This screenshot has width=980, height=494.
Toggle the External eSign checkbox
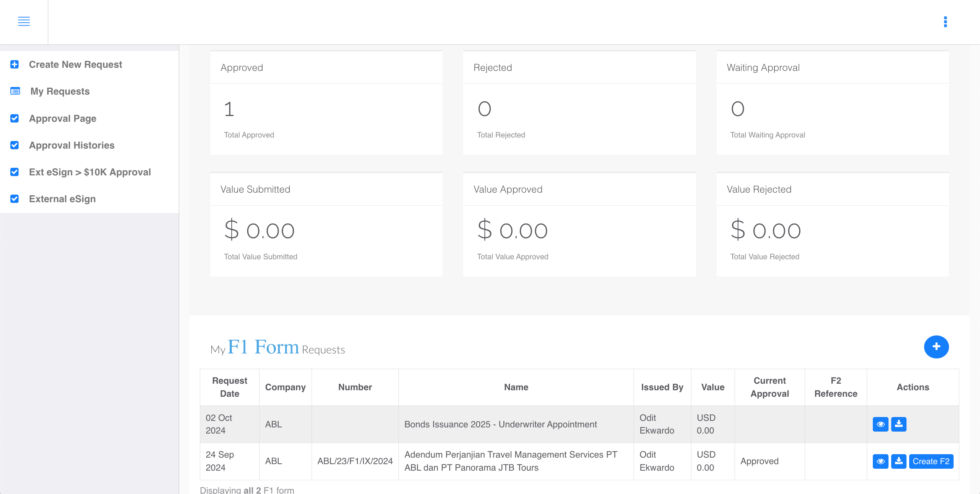point(15,199)
